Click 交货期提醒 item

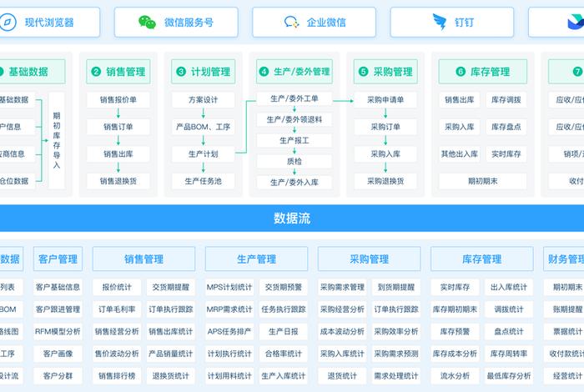tap(170, 287)
